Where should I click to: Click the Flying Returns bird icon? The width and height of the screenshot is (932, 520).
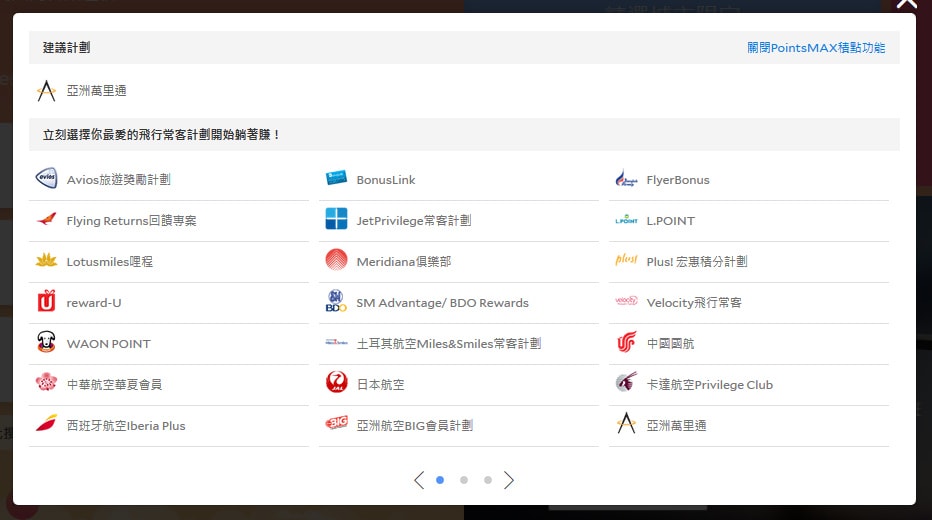tap(46, 219)
